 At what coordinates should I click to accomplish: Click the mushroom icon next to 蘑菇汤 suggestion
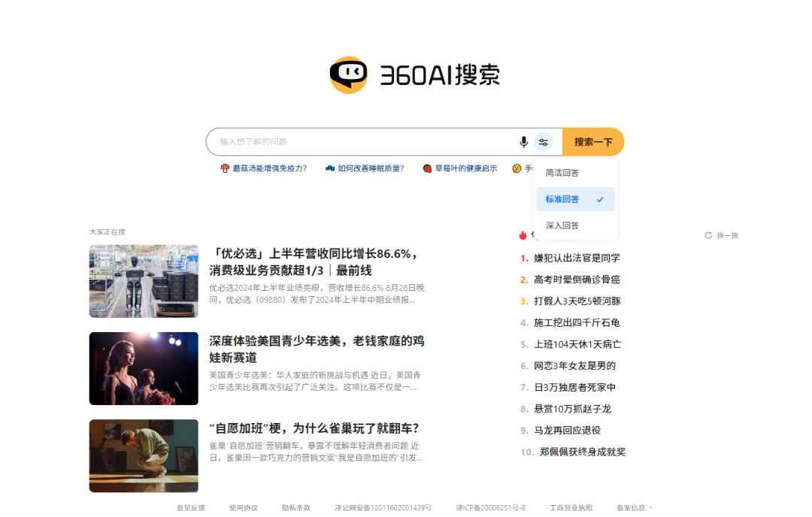[x=225, y=169]
